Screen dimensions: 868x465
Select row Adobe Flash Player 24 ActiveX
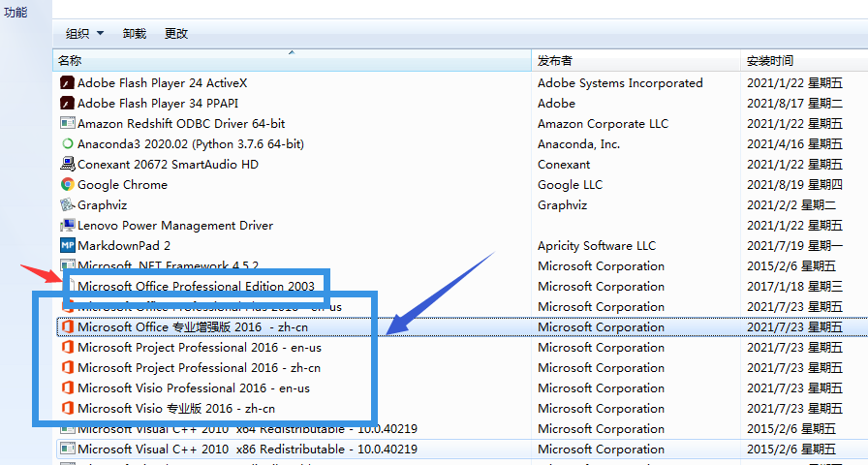(x=460, y=83)
